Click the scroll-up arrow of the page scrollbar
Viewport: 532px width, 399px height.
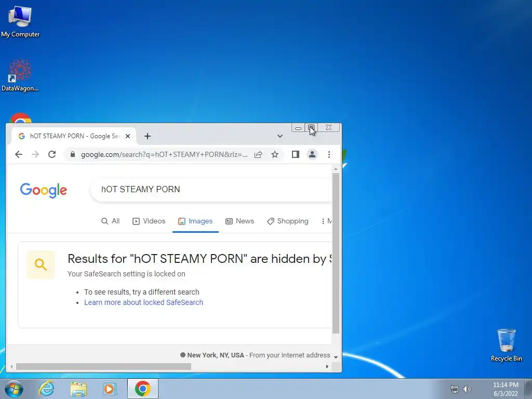pyautogui.click(x=336, y=169)
